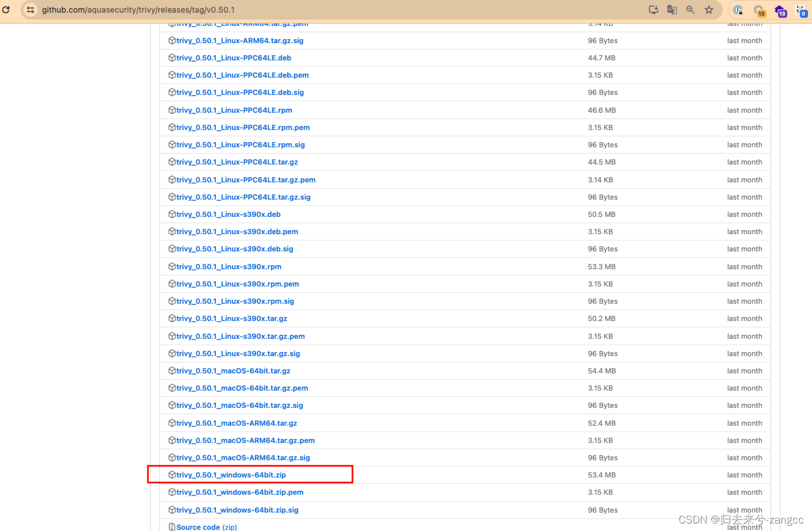Open the blue shield extension icon
This screenshot has height=531, width=812.
(x=738, y=10)
